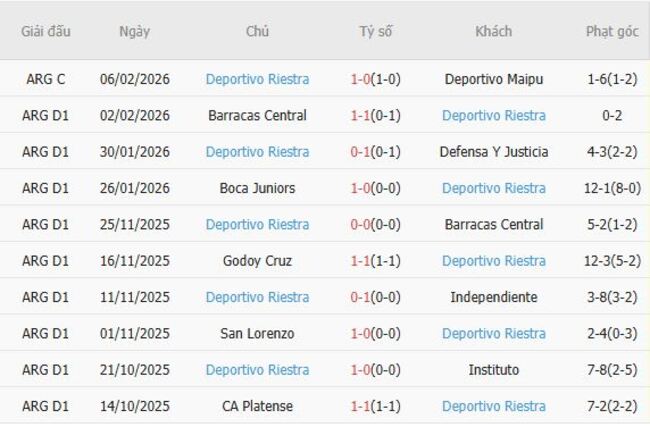
Task: Click the Tỷ số column header
Action: coord(376,31)
